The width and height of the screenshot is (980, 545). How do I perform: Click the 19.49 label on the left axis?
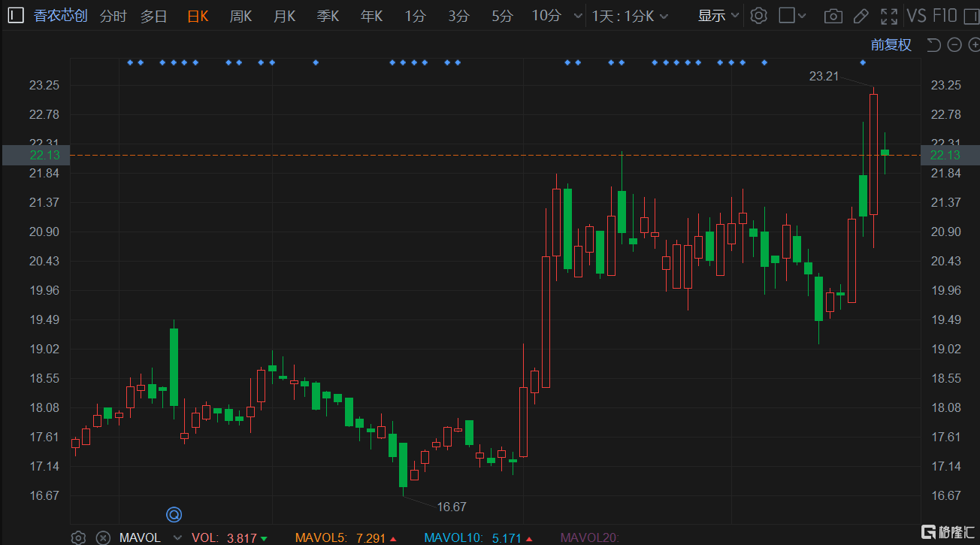[44, 320]
